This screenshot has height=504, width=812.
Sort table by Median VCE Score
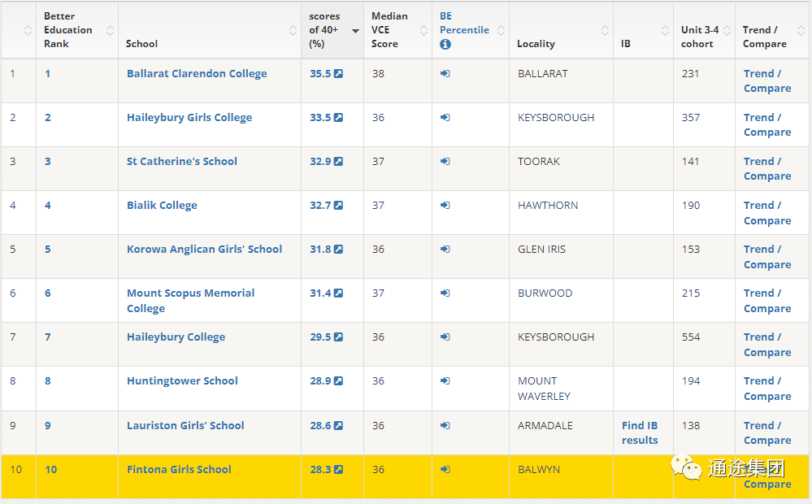(423, 31)
